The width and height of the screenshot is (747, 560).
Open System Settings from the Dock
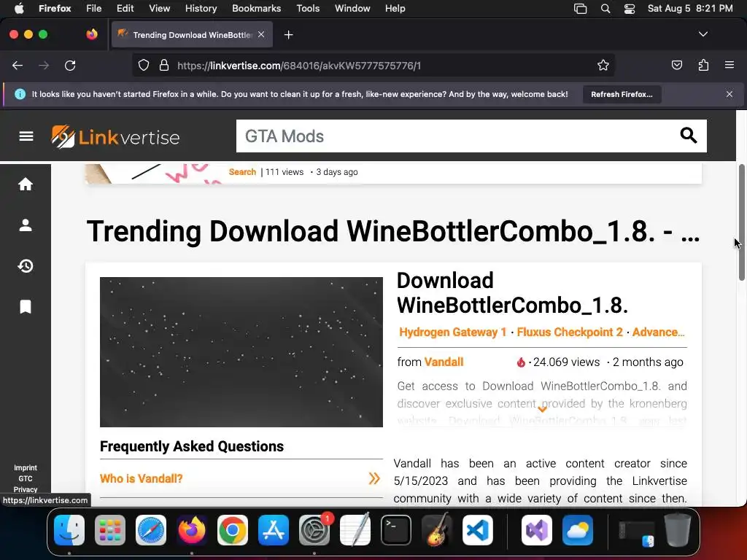coord(314,530)
